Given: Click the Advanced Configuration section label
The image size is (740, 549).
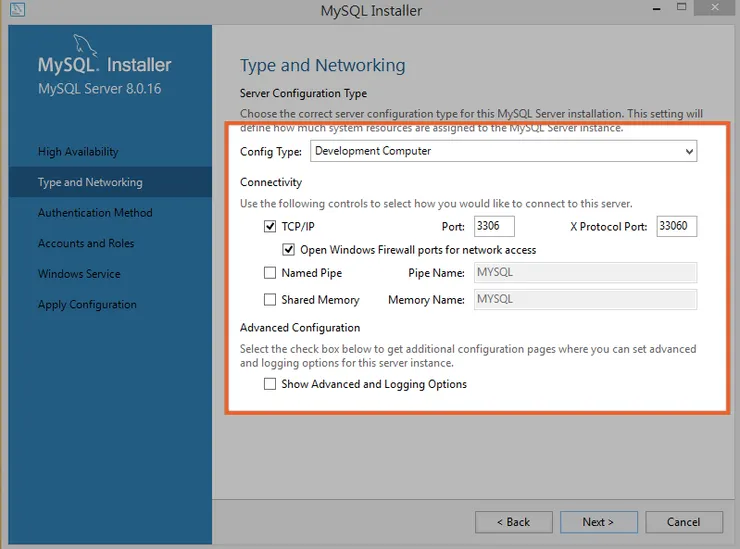Looking at the screenshot, I should click(x=300, y=328).
